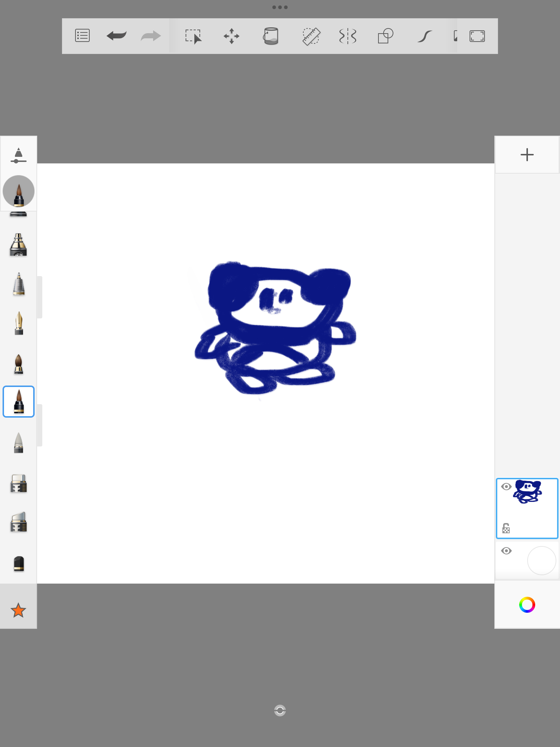Click the redo arrow

tap(151, 36)
